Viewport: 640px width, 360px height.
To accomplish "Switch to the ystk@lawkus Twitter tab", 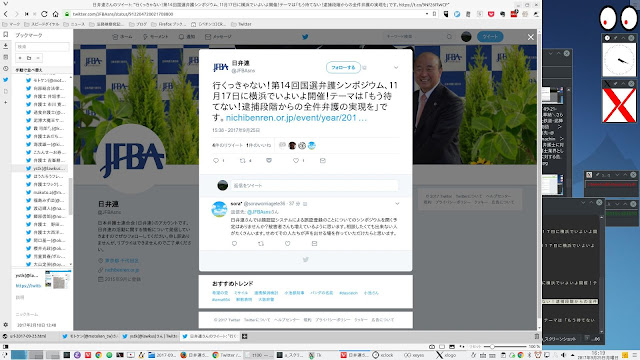I will [x=149, y=336].
